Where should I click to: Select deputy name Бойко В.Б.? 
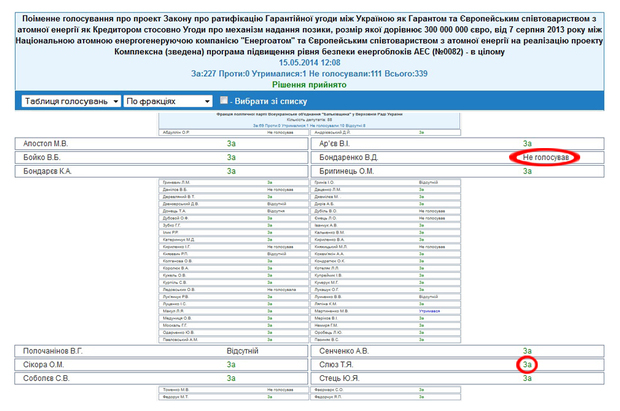pos(41,158)
